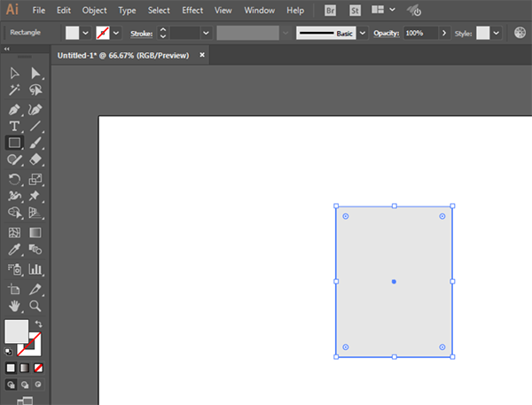The image size is (532, 405).
Task: Open the Type menu
Action: pyautogui.click(x=127, y=11)
